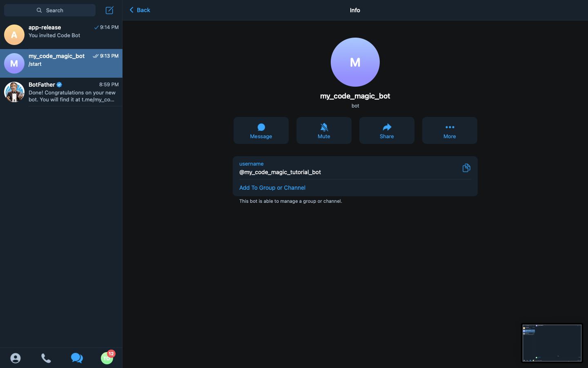
Task: Click the compose new message icon
Action: pos(109,10)
